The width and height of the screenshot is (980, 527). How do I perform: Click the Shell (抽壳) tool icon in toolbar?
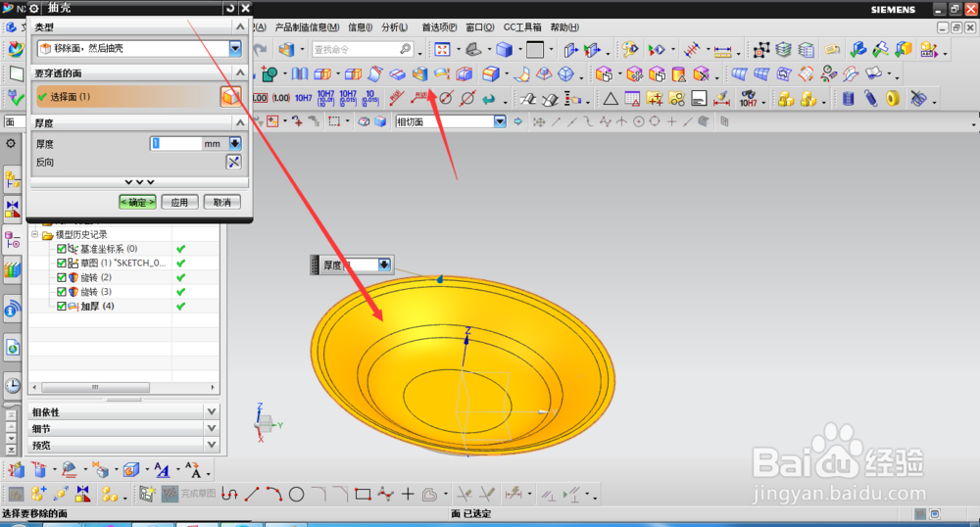click(x=419, y=74)
